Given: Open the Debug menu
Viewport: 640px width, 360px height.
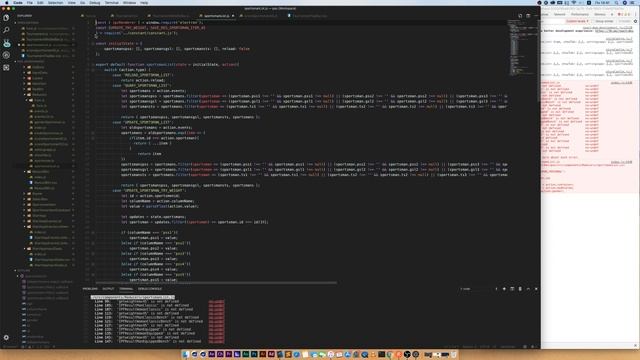Looking at the screenshot, I should coord(95,2).
